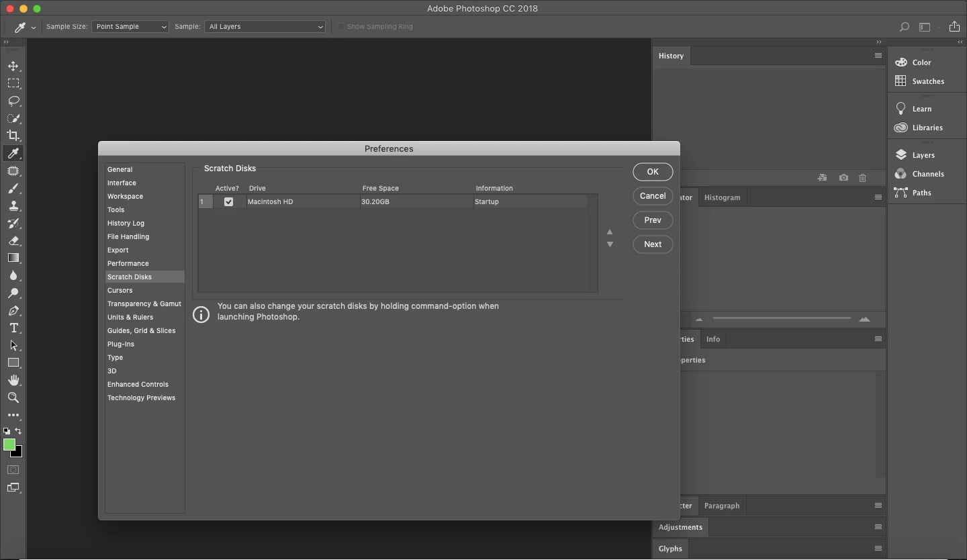Switch to the Info tab
The width and height of the screenshot is (967, 560).
pyautogui.click(x=713, y=339)
